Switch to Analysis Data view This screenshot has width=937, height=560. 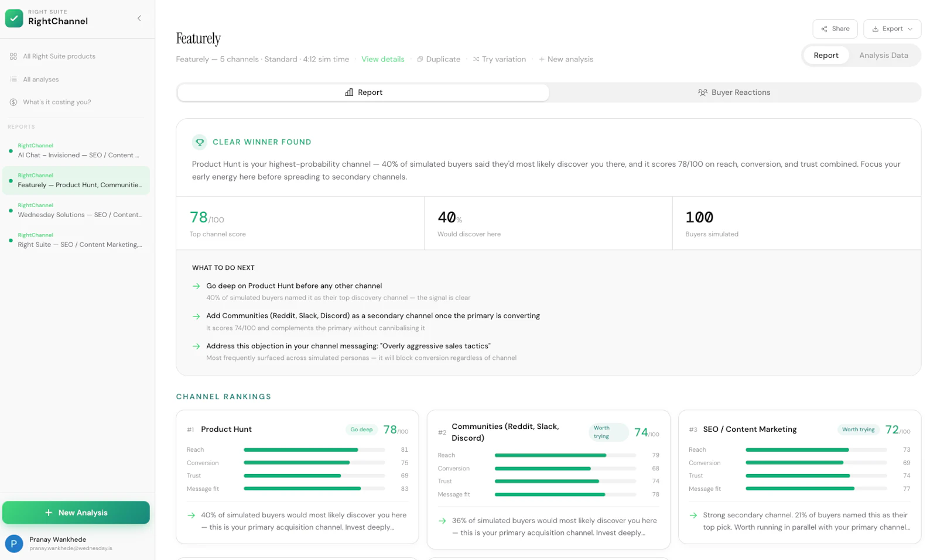pyautogui.click(x=884, y=55)
